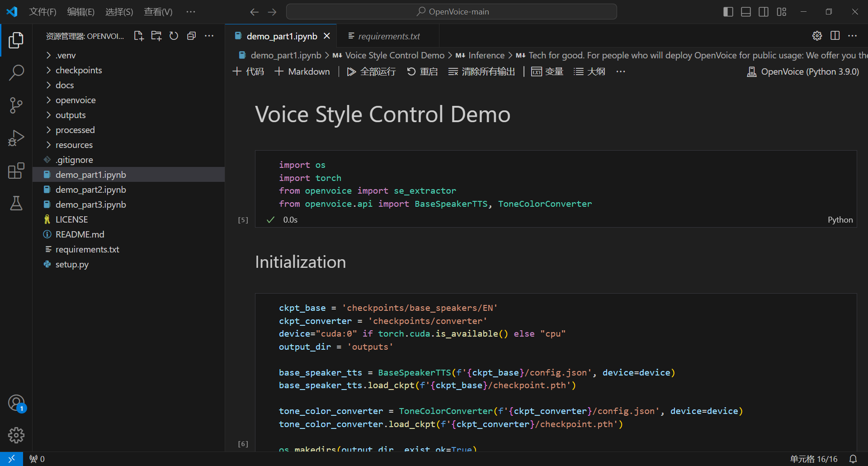
Task: Toggle secondary sidebar visibility
Action: point(764,12)
